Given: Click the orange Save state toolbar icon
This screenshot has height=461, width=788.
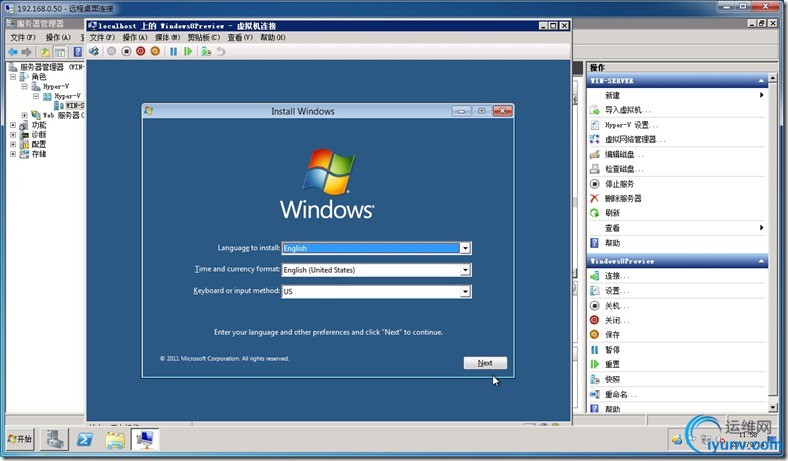Looking at the screenshot, I should click(155, 51).
